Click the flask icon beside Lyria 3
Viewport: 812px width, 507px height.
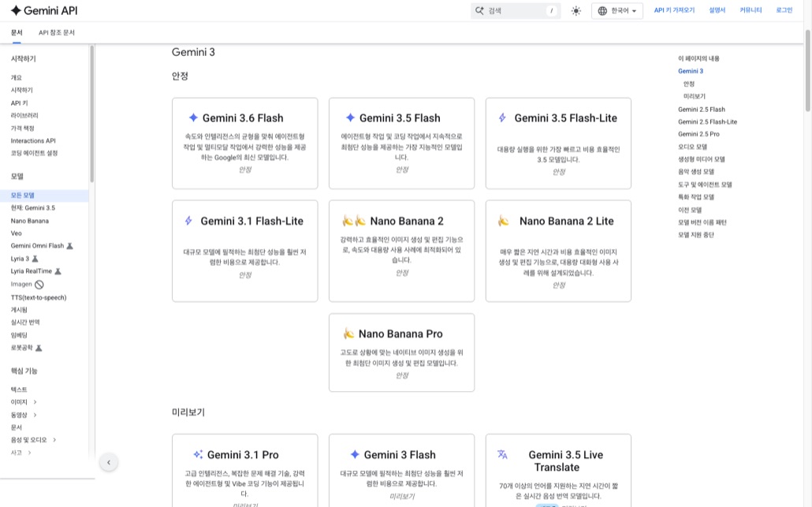coord(35,259)
